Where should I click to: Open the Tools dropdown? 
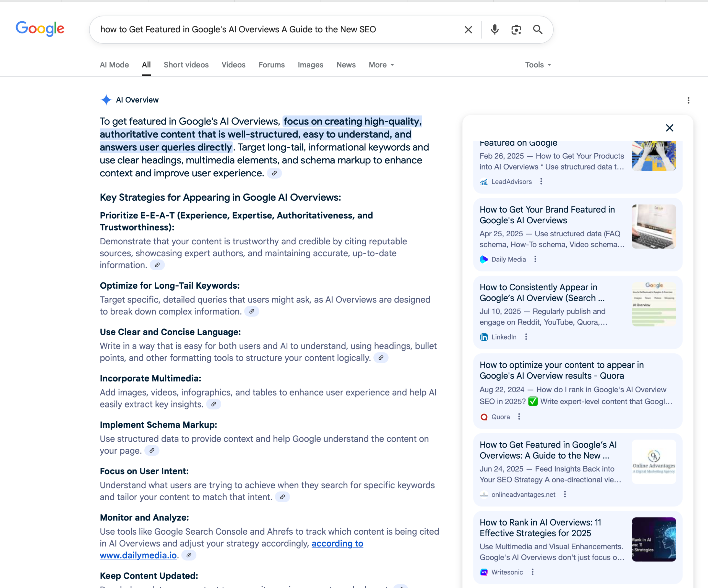tap(538, 65)
